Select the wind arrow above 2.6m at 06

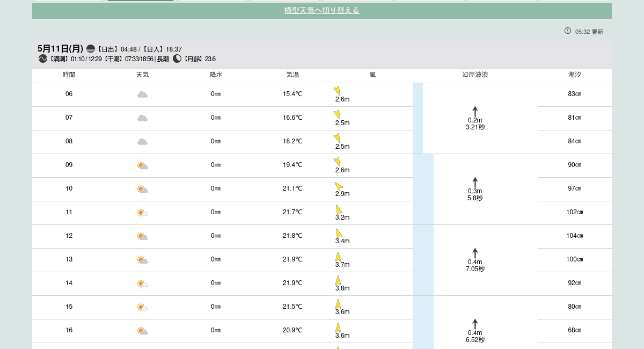click(337, 90)
